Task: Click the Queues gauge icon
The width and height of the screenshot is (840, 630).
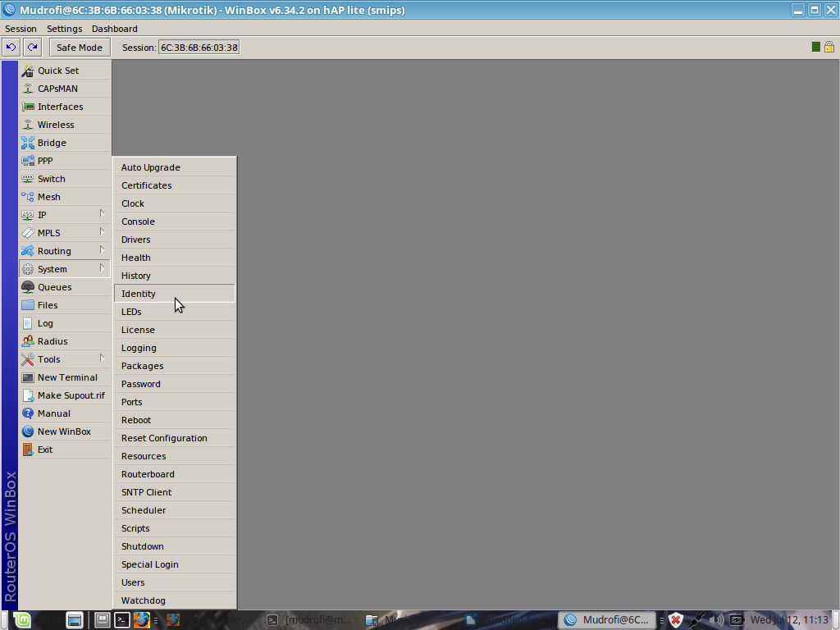Action: 27,287
